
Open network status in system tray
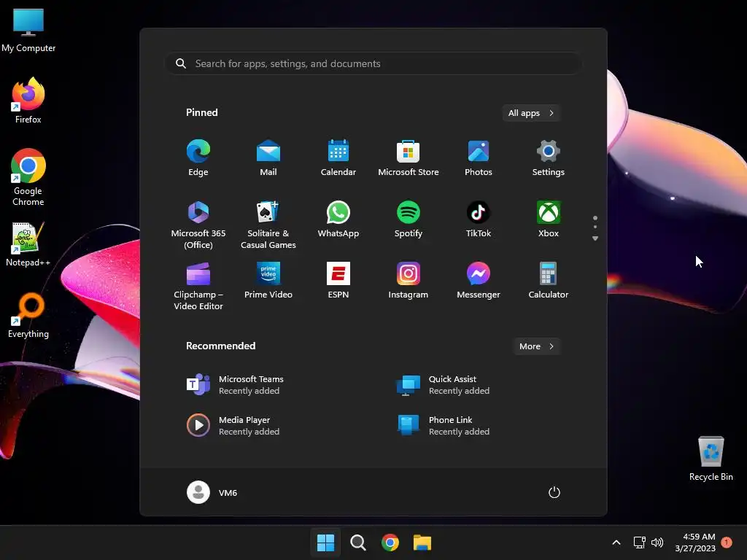tap(639, 542)
